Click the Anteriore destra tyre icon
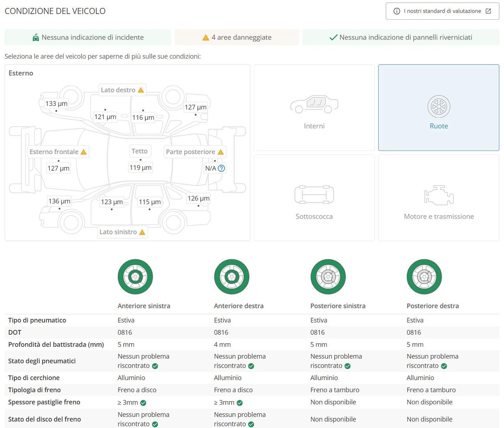Image resolution: width=504 pixels, height=428 pixels. pos(232,277)
